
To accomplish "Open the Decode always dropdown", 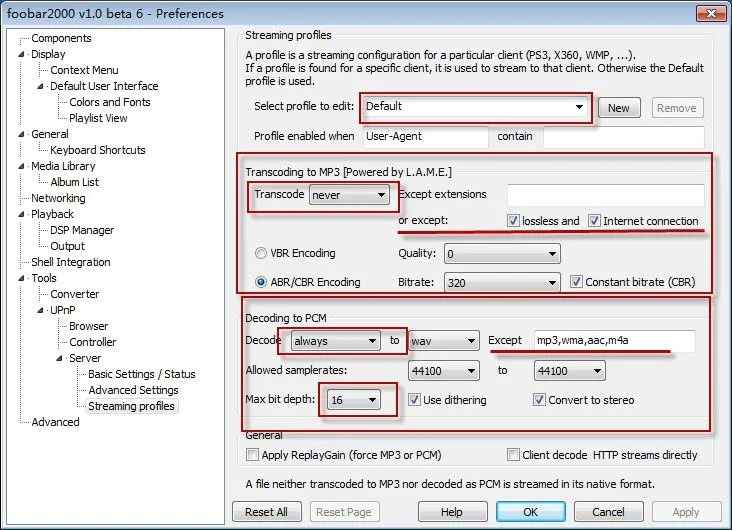I will tap(335, 341).
